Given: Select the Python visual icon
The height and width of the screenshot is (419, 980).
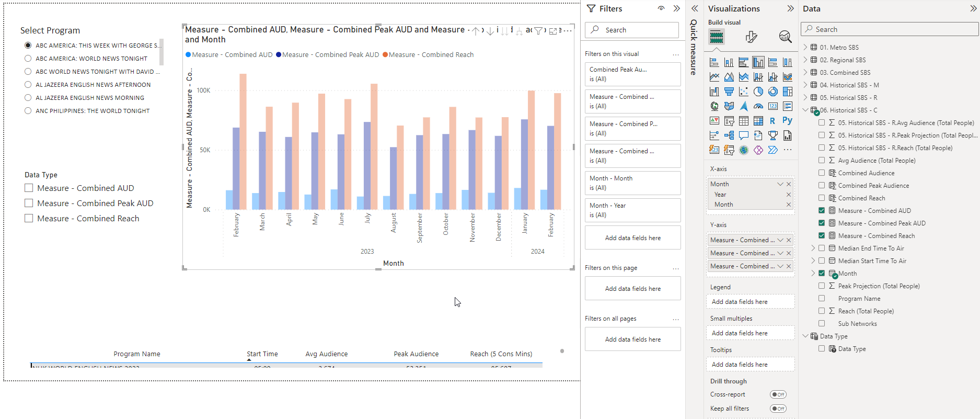Looking at the screenshot, I should coord(788,120).
